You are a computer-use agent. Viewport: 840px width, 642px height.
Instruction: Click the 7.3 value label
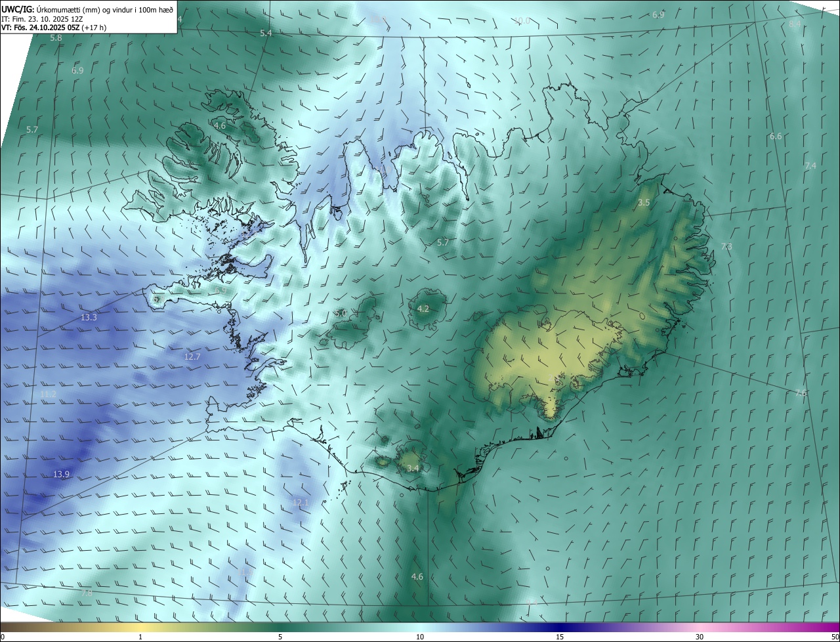[726, 246]
